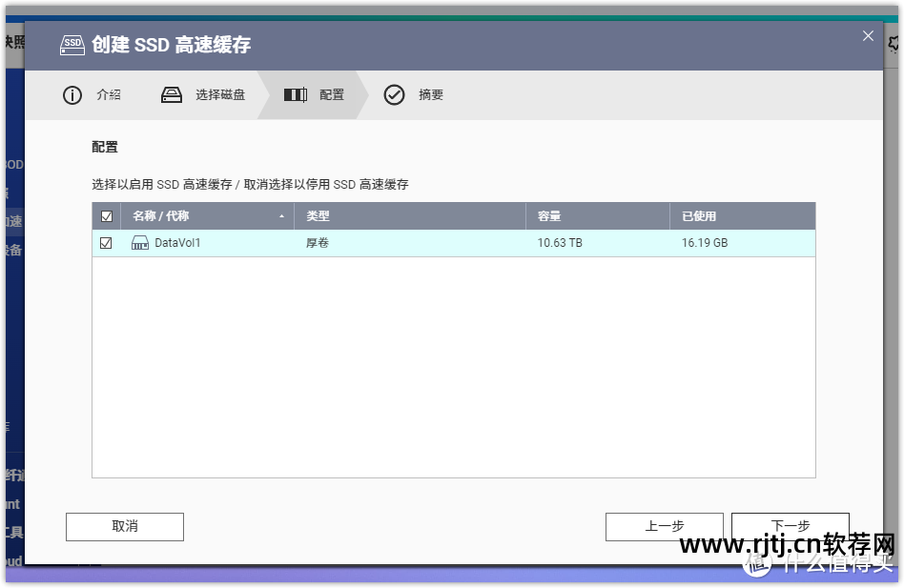Viewport: 904px width, 588px height.
Task: Click the DataVol1 volume icon
Action: tap(140, 243)
